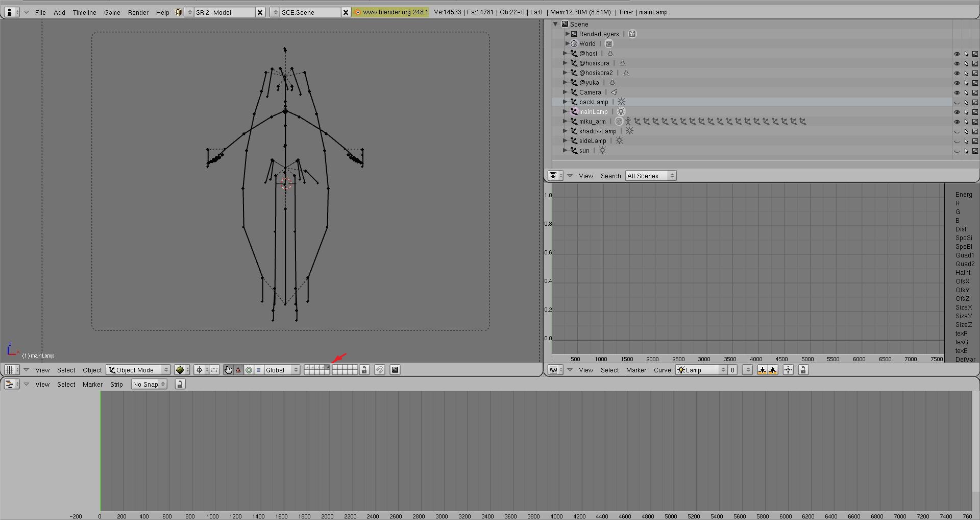
Task: Open the No Snap dropdown
Action: [149, 384]
